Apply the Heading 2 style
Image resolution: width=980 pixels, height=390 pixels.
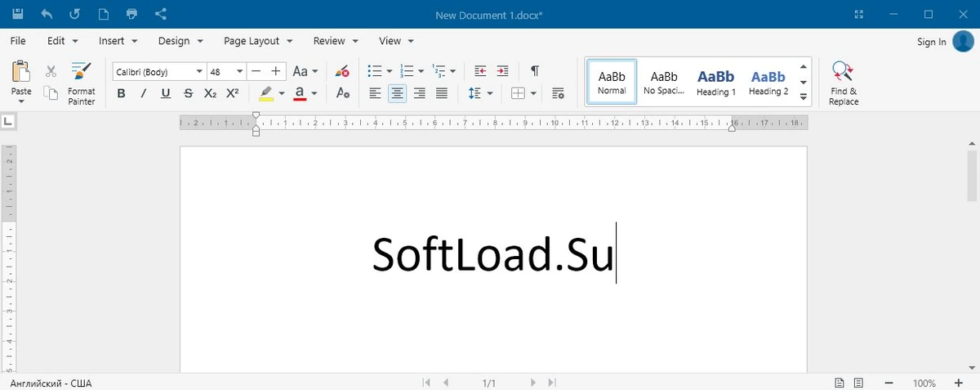point(768,82)
